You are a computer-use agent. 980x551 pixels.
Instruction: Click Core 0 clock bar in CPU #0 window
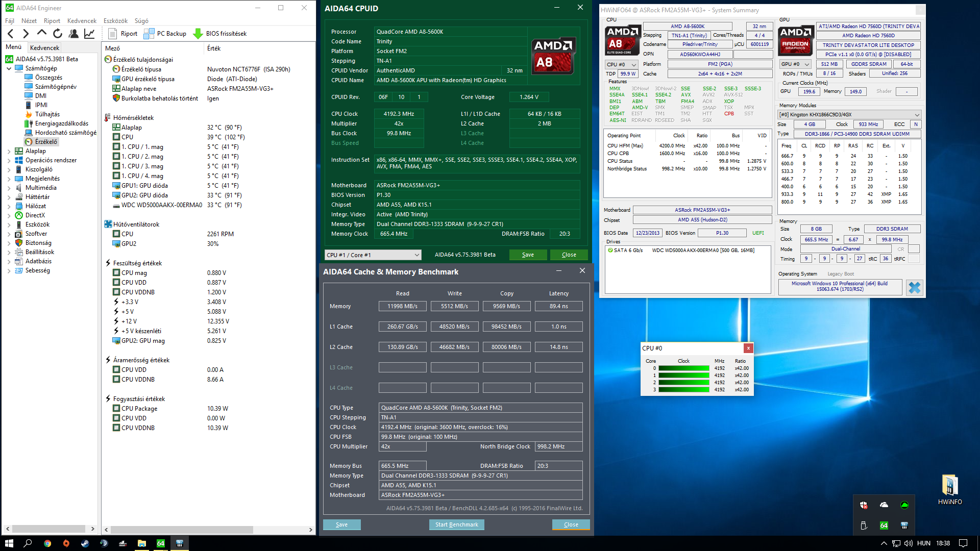[684, 368]
